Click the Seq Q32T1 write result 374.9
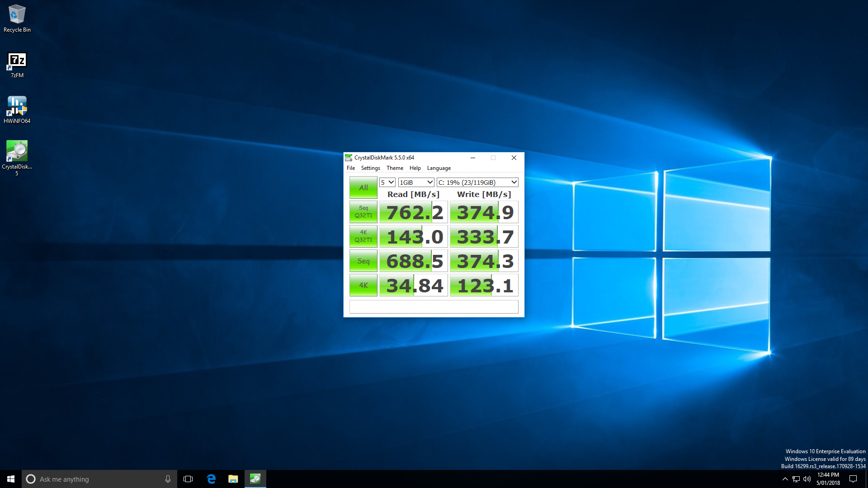This screenshot has height=488, width=868. pyautogui.click(x=484, y=212)
